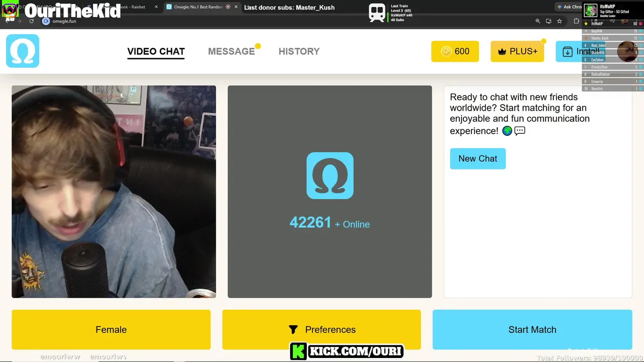
Task: Open the HISTORY tab
Action: (x=299, y=51)
